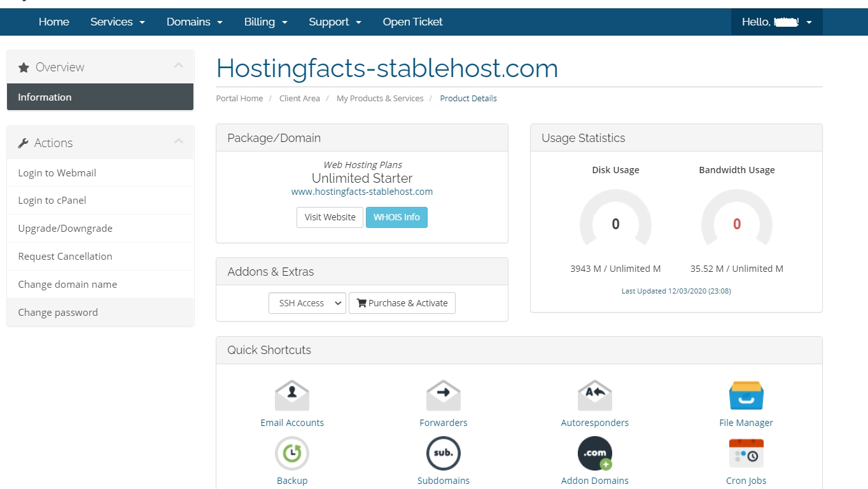
Task: Open the Forwarders envelope icon
Action: 444,395
